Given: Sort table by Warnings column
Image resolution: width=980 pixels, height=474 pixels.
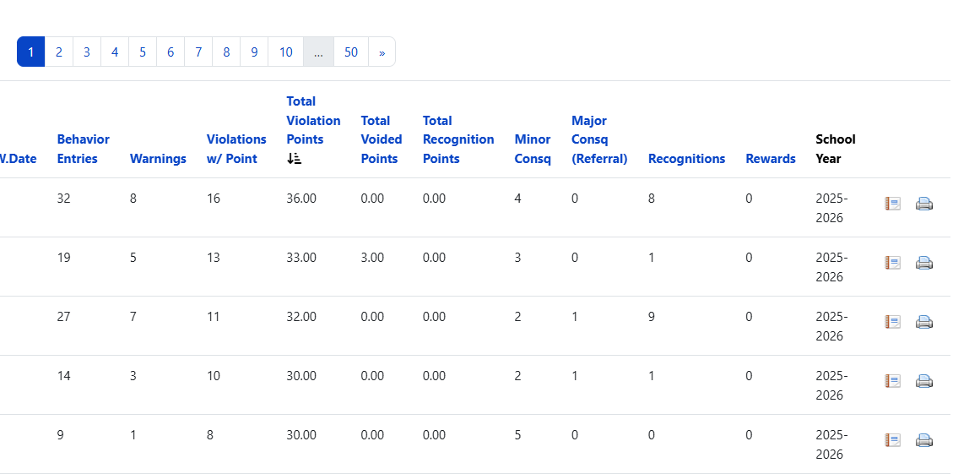Looking at the screenshot, I should click(x=158, y=159).
